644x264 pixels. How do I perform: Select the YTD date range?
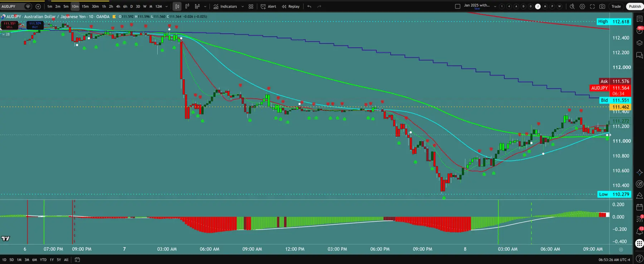click(43, 260)
